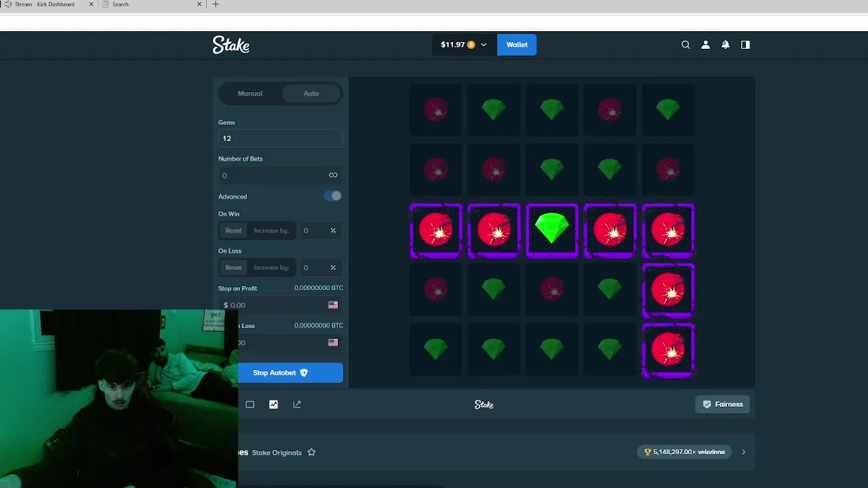Open the 5,148,297.00× velorinna top win badge
Image resolution: width=868 pixels, height=488 pixels.
[x=684, y=452]
